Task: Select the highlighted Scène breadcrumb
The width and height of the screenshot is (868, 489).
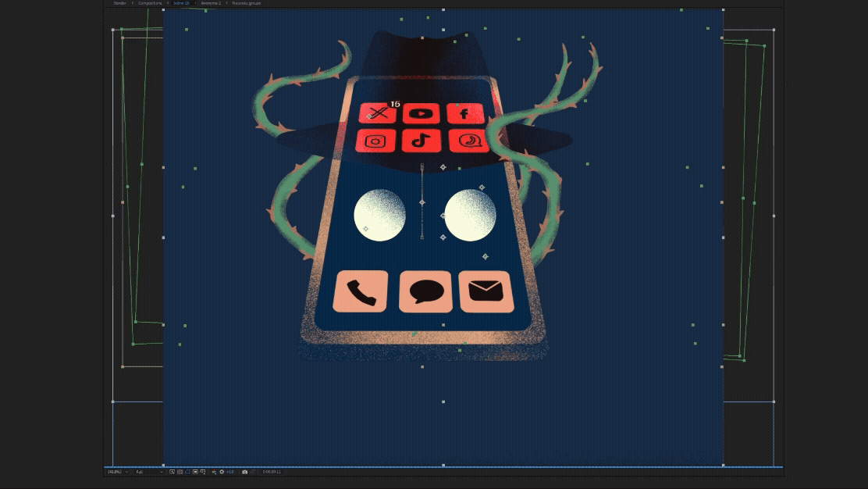Action: click(181, 3)
